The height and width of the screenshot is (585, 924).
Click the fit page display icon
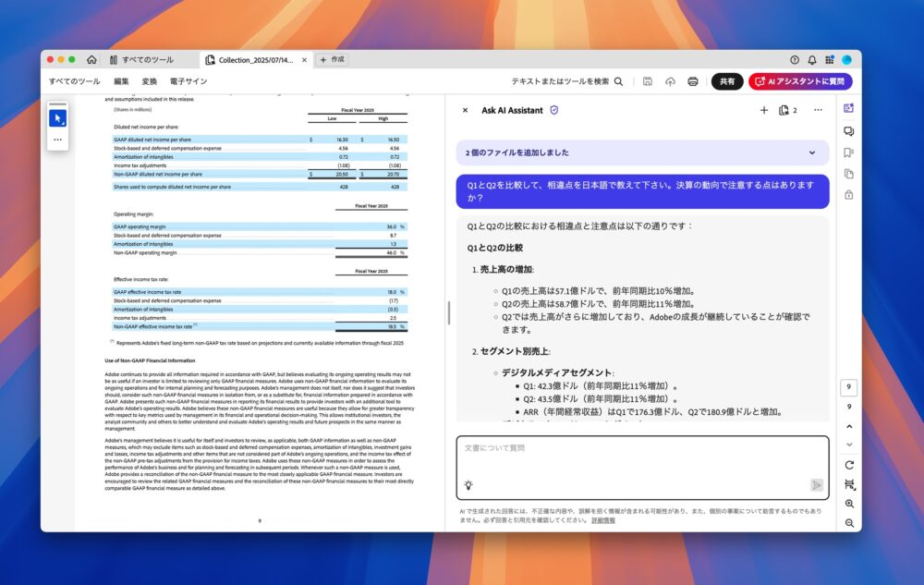pos(849,484)
